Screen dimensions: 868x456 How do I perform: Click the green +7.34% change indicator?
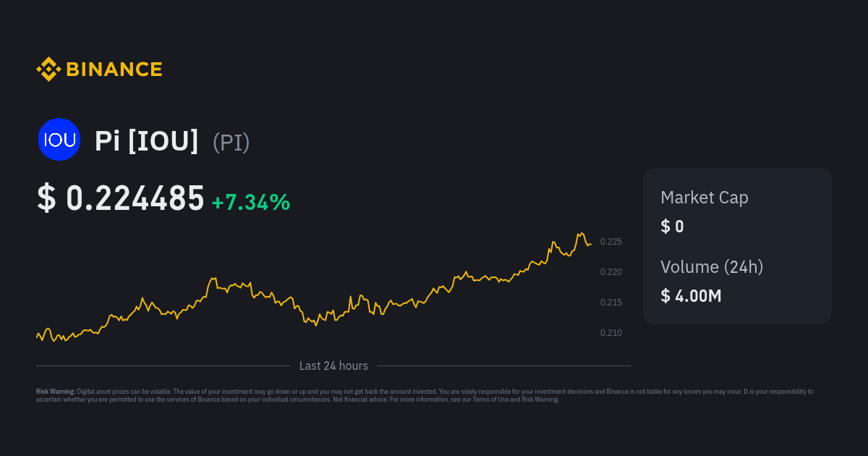click(x=251, y=203)
